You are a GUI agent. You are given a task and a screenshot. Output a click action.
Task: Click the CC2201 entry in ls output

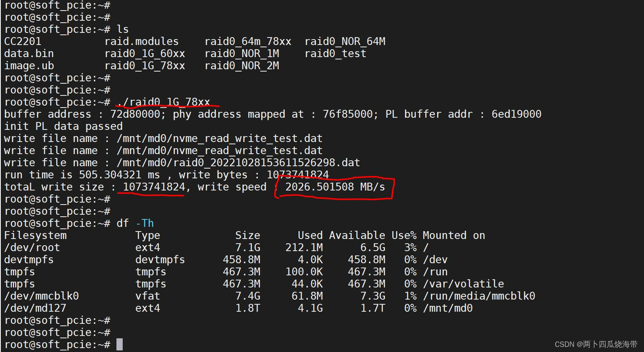coord(23,41)
